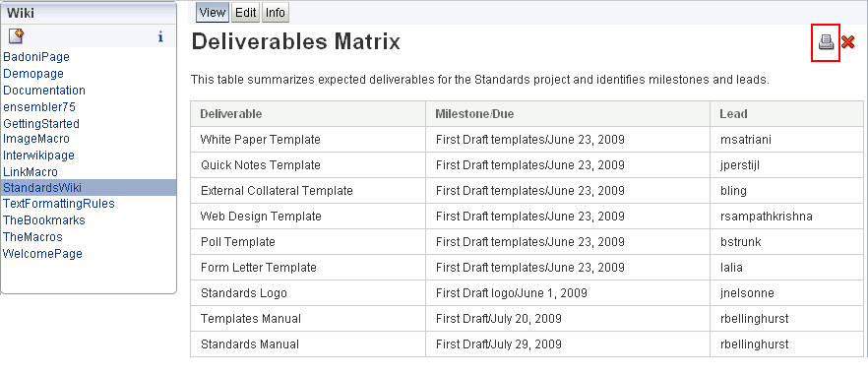Open the Interwikipage link
868x374 pixels.
[x=38, y=156]
